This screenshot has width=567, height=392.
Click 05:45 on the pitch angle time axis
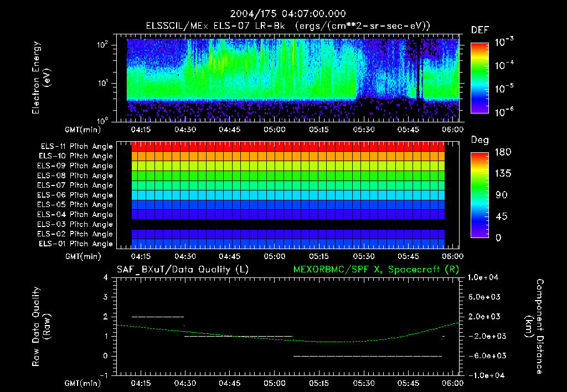coord(408,256)
